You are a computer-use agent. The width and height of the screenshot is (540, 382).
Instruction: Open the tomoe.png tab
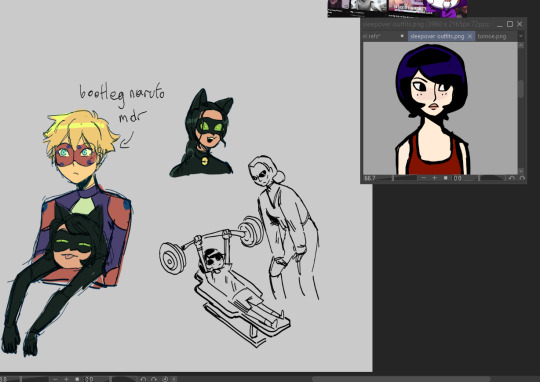point(492,36)
